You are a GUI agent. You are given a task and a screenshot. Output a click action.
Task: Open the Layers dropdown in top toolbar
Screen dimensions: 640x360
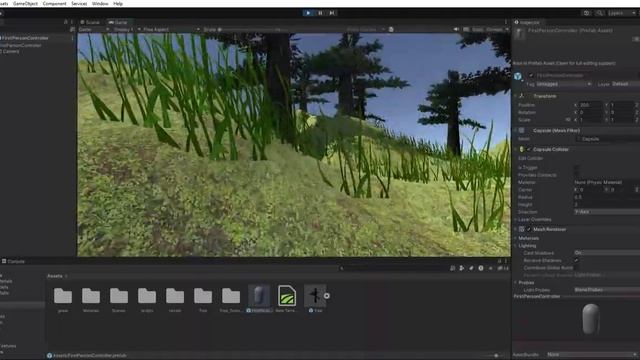pos(621,13)
